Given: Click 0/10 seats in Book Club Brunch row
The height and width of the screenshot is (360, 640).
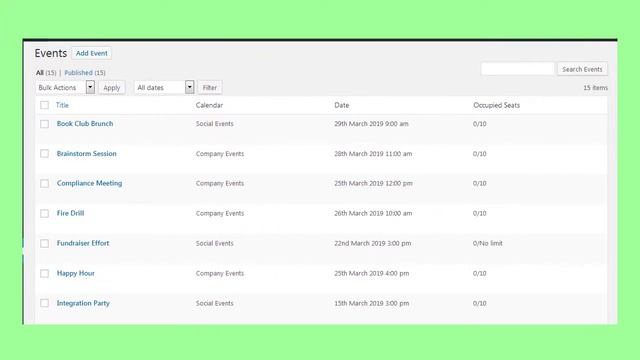Looking at the screenshot, I should click(480, 124).
